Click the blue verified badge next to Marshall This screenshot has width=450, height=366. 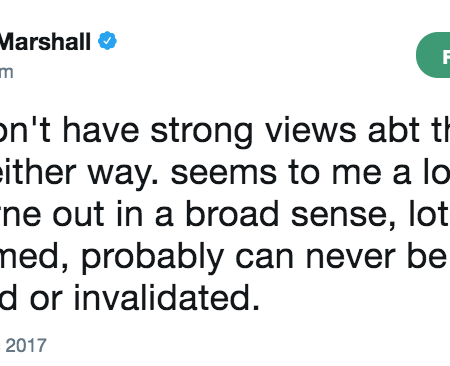tap(107, 41)
